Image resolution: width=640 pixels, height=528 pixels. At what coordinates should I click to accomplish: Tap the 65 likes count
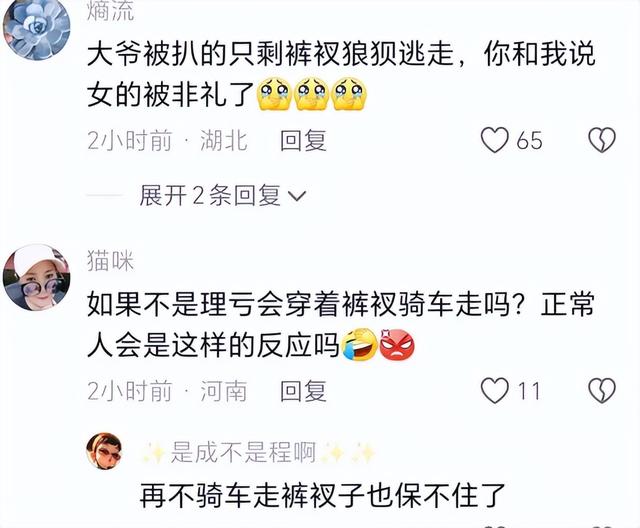[529, 141]
